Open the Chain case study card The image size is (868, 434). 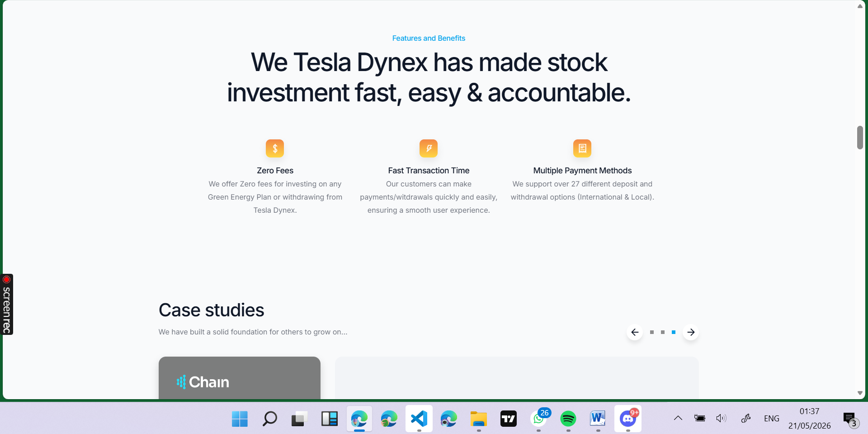pyautogui.click(x=240, y=378)
